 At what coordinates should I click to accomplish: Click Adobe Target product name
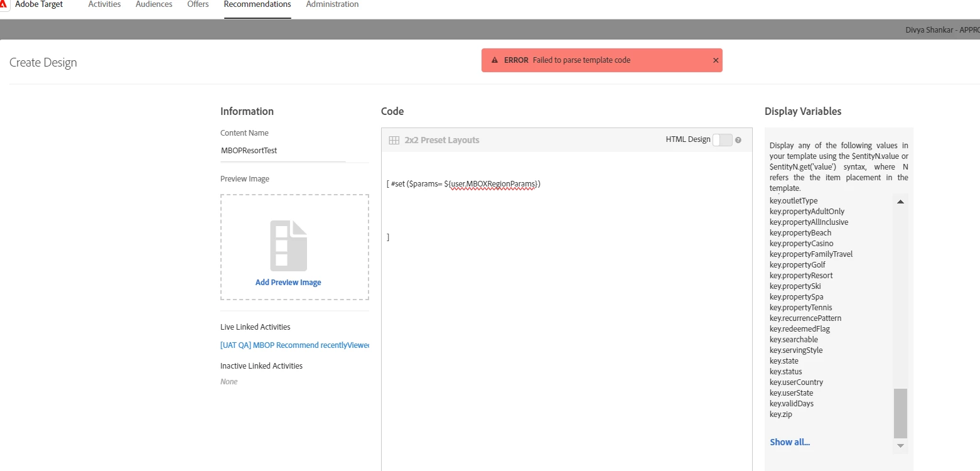point(39,4)
